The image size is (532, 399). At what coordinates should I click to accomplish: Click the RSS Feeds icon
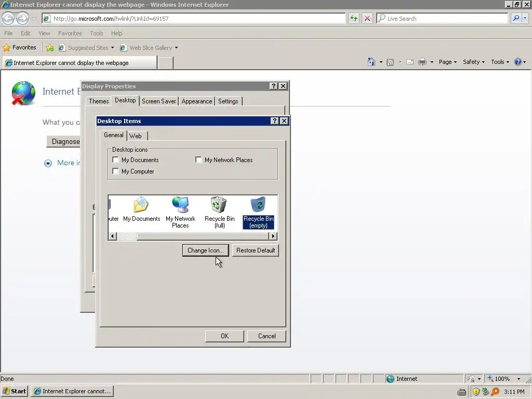(390, 62)
